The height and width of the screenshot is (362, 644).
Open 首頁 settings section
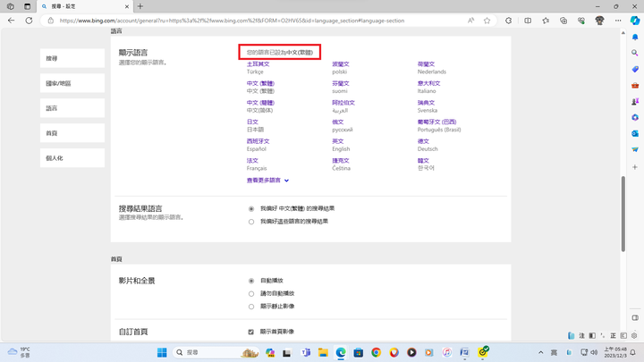tap(72, 133)
